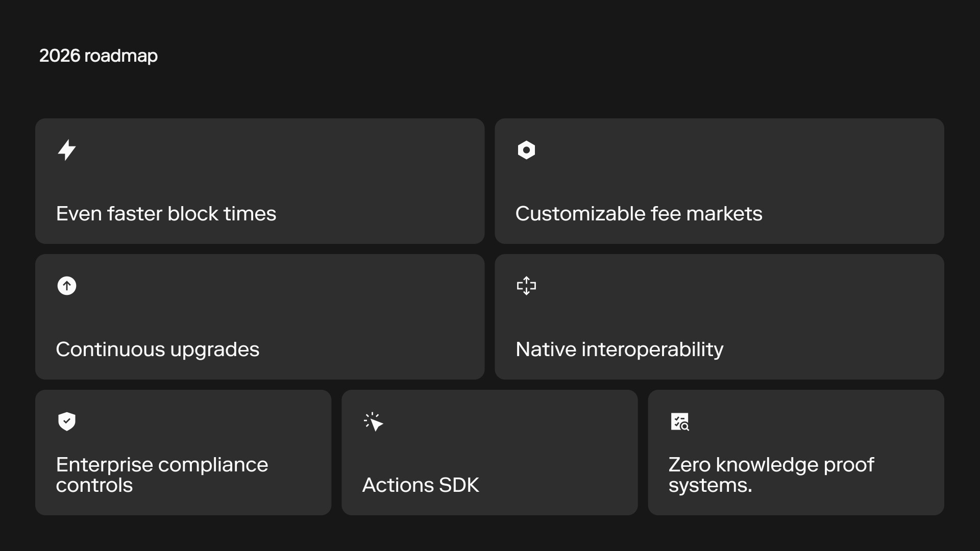This screenshot has height=551, width=980.
Task: Click Enterprise compliance controls text
Action: [162, 474]
